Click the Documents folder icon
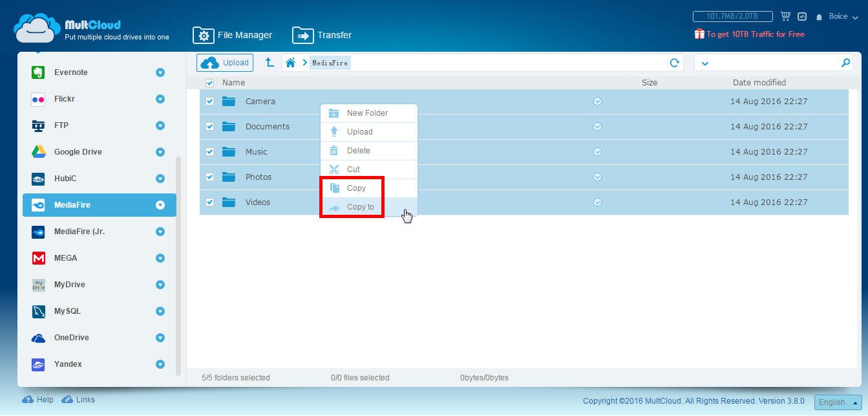The height and width of the screenshot is (416, 868). (229, 126)
